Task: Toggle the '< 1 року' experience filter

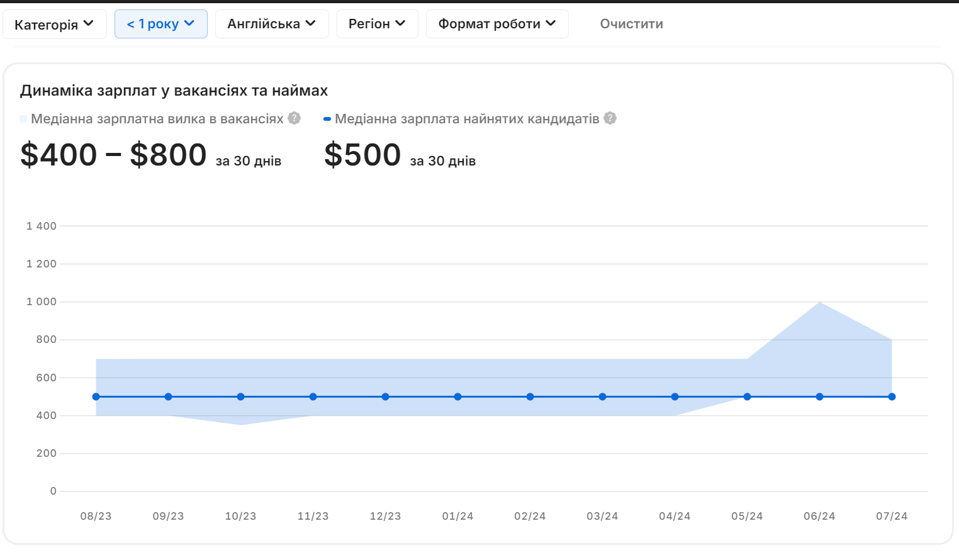Action: tap(161, 23)
